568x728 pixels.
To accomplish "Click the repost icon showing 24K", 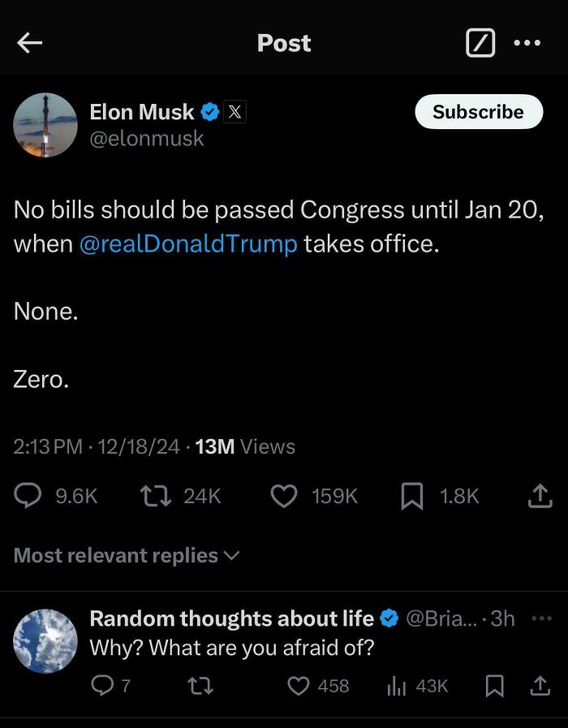I will 154,496.
